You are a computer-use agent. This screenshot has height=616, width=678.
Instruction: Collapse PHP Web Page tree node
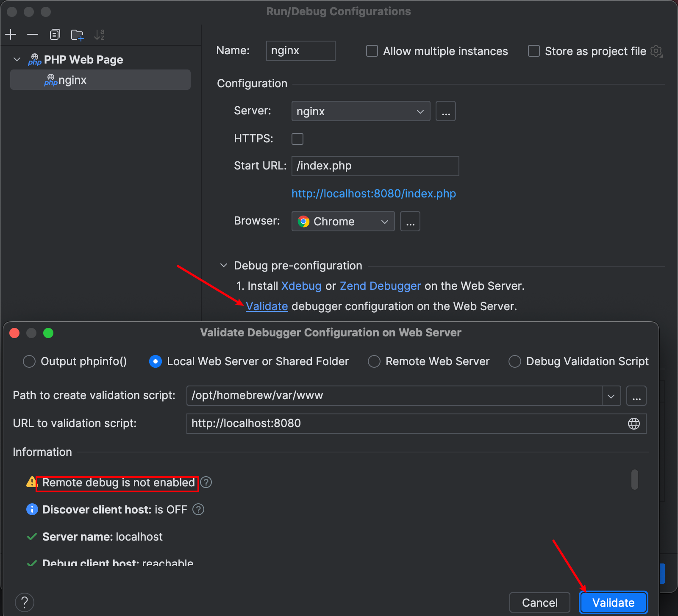click(17, 59)
